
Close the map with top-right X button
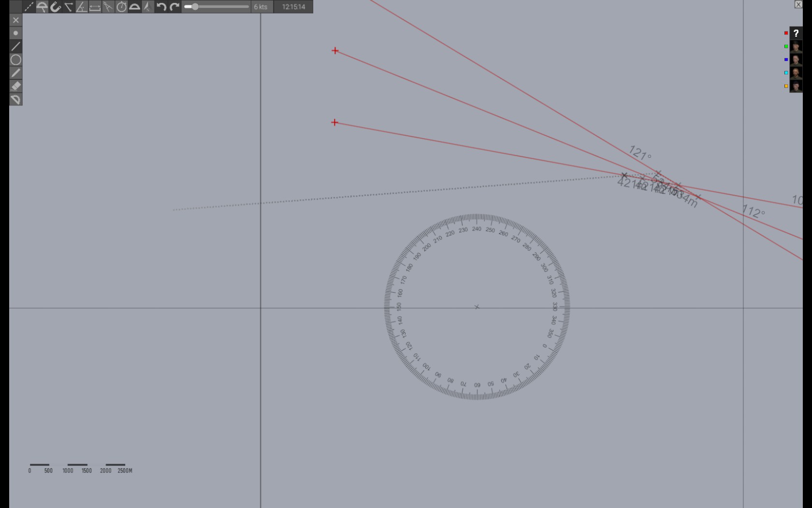[798, 4]
